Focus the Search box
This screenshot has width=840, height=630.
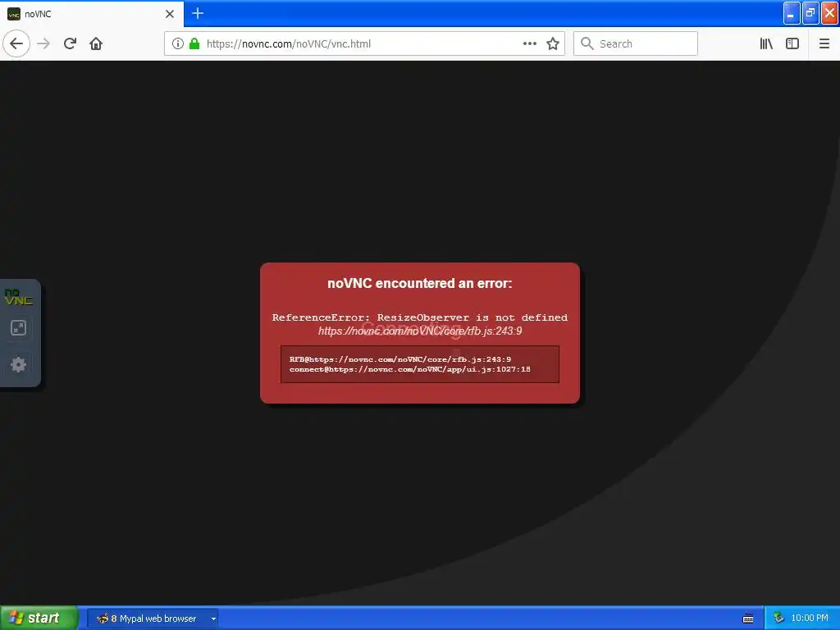point(636,43)
